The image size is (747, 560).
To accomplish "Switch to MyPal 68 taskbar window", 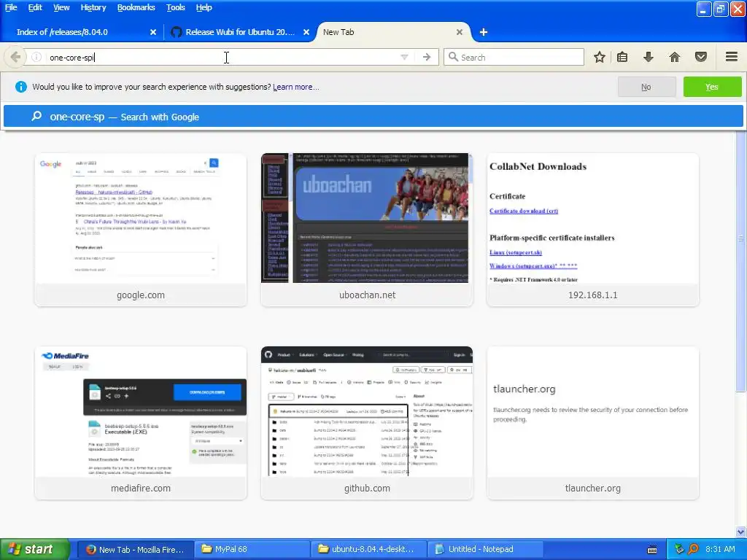I will pos(252,549).
